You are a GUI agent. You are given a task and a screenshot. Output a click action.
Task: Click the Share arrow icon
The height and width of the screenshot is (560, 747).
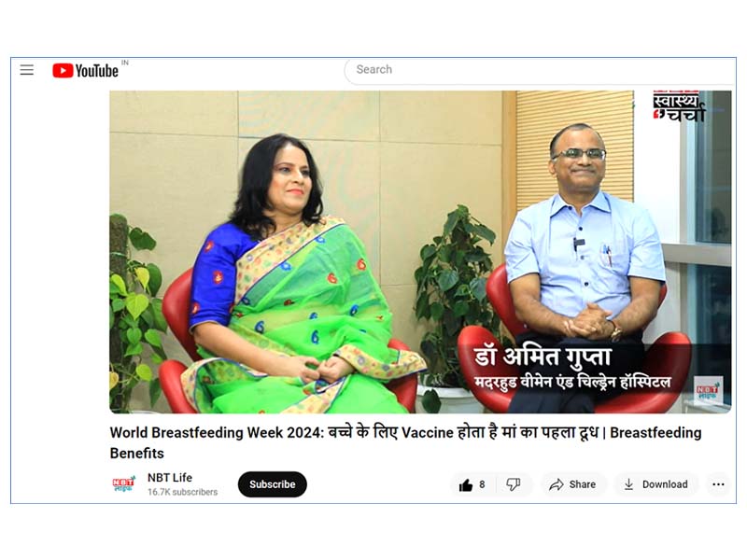click(556, 484)
